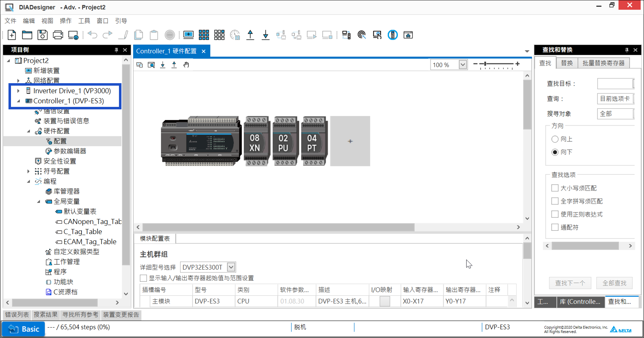Switch to the 替换 tab
The image size is (644, 338).
tap(566, 63)
